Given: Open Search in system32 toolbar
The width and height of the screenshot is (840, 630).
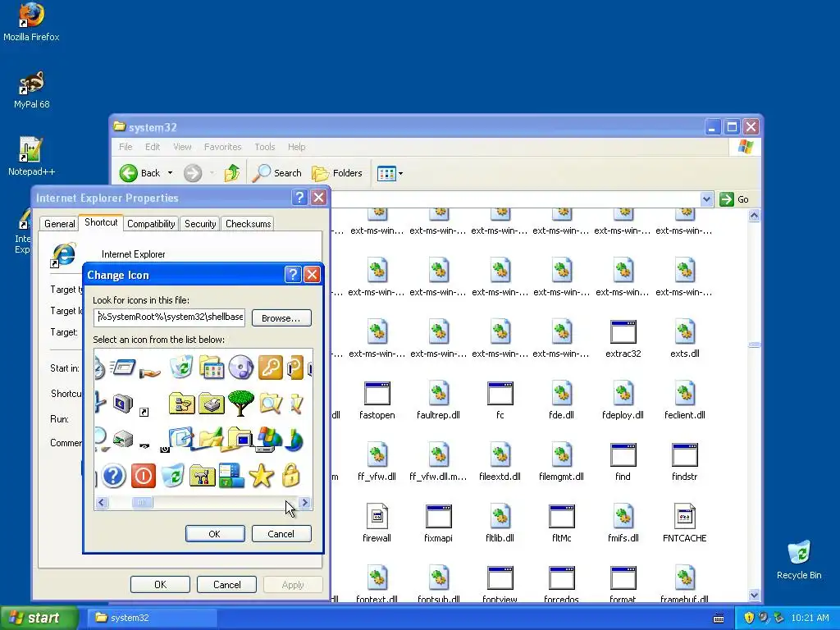Looking at the screenshot, I should (277, 173).
